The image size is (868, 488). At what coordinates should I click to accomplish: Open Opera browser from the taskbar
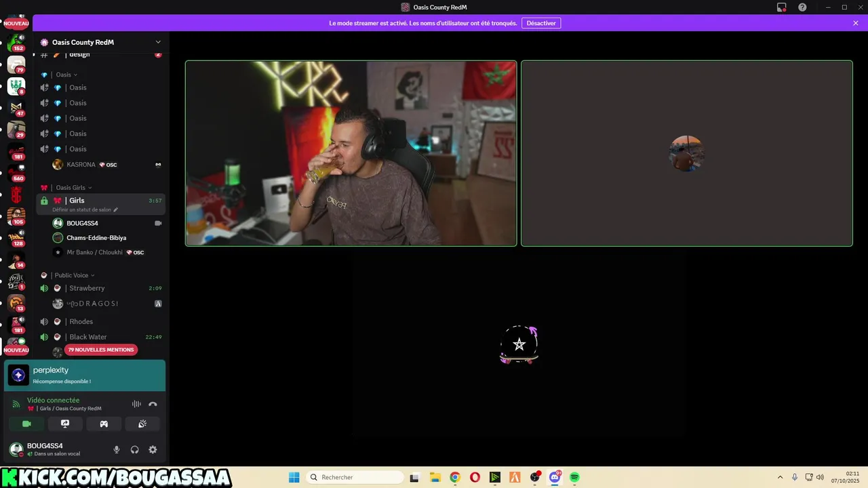pyautogui.click(x=475, y=477)
